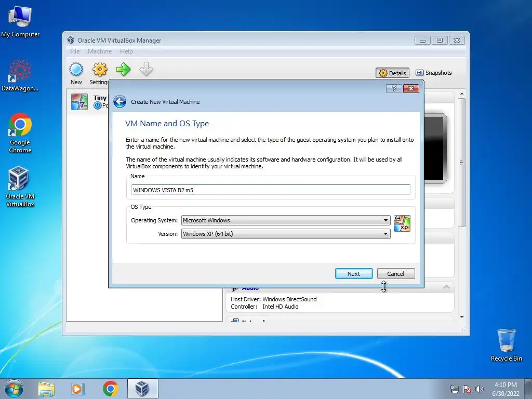Click the grey Discard down-arrow toolbar icon
This screenshot has height=399, width=532.
[146, 69]
